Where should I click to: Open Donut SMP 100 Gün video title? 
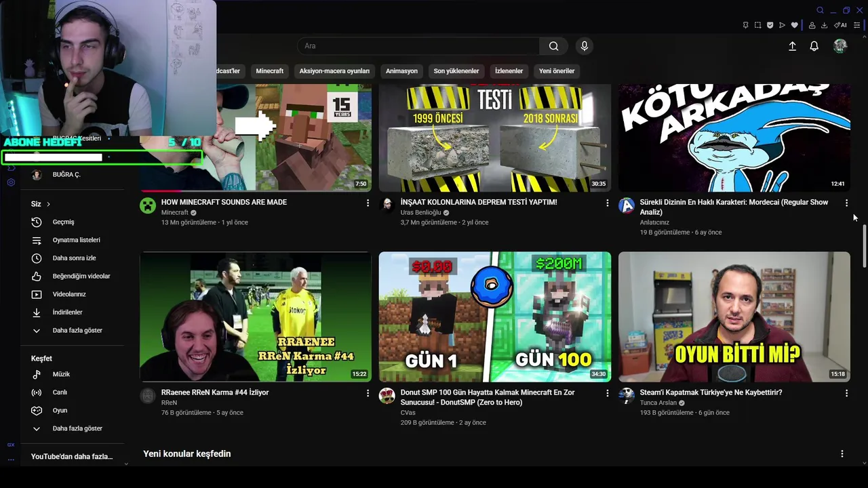488,397
